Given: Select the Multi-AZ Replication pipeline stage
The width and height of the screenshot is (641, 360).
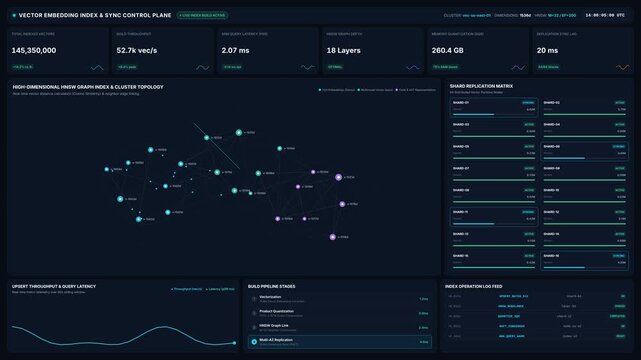Looking at the screenshot, I should point(340,342).
